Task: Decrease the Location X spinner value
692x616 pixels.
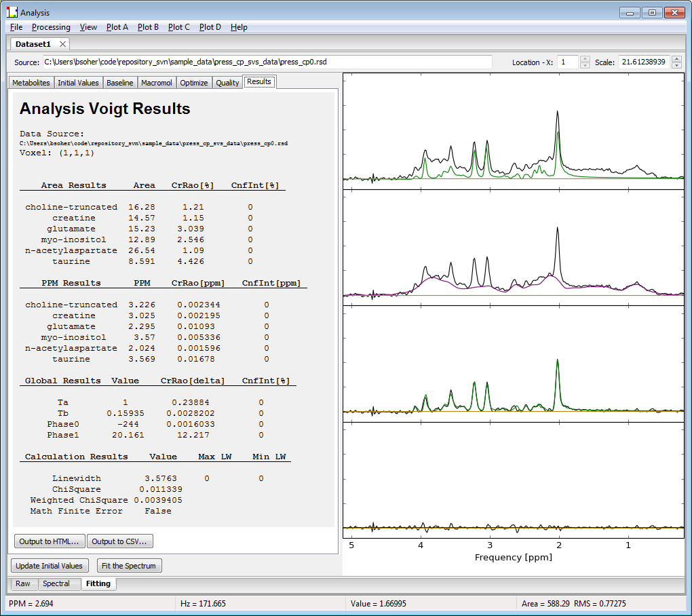Action: [x=585, y=66]
